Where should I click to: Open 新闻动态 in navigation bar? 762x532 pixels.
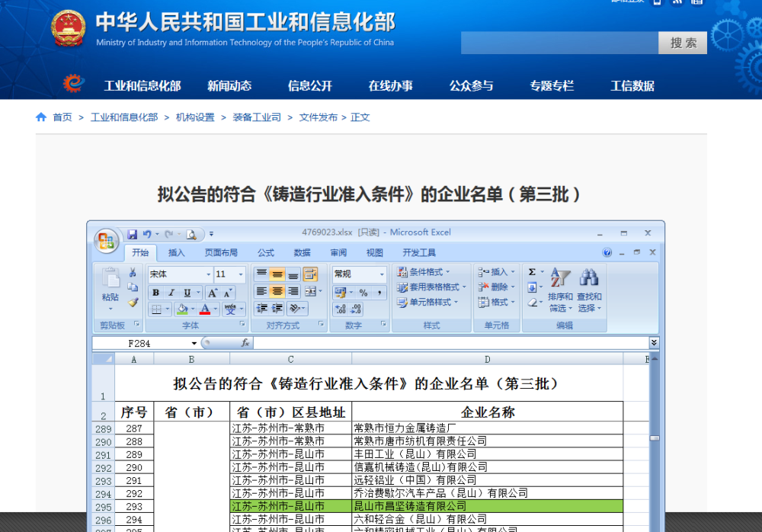(229, 86)
